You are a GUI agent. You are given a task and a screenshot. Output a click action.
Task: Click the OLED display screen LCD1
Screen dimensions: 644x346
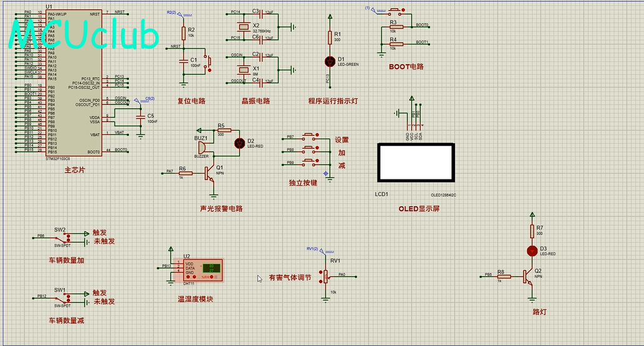point(416,163)
